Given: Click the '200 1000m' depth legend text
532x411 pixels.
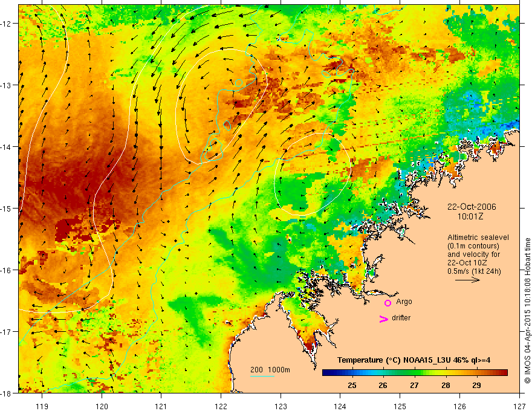Looking at the screenshot, I should (x=270, y=370).
